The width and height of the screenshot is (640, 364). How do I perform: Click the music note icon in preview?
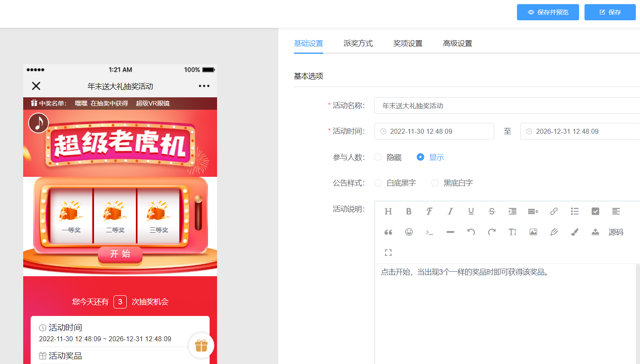click(39, 123)
